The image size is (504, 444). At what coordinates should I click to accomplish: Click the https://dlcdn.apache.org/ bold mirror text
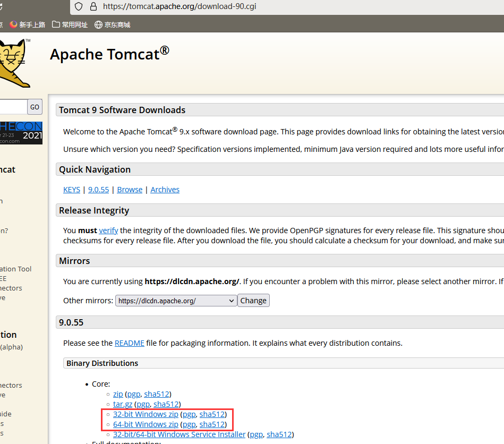[192, 281]
